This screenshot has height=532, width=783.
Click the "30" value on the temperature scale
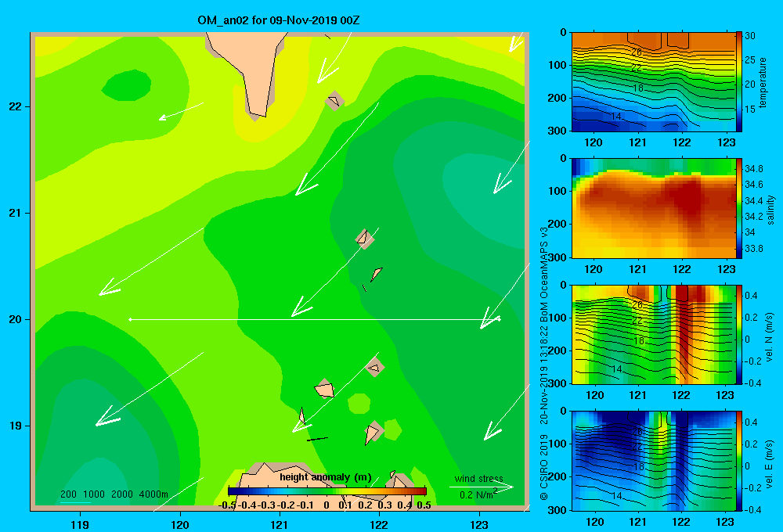point(750,36)
